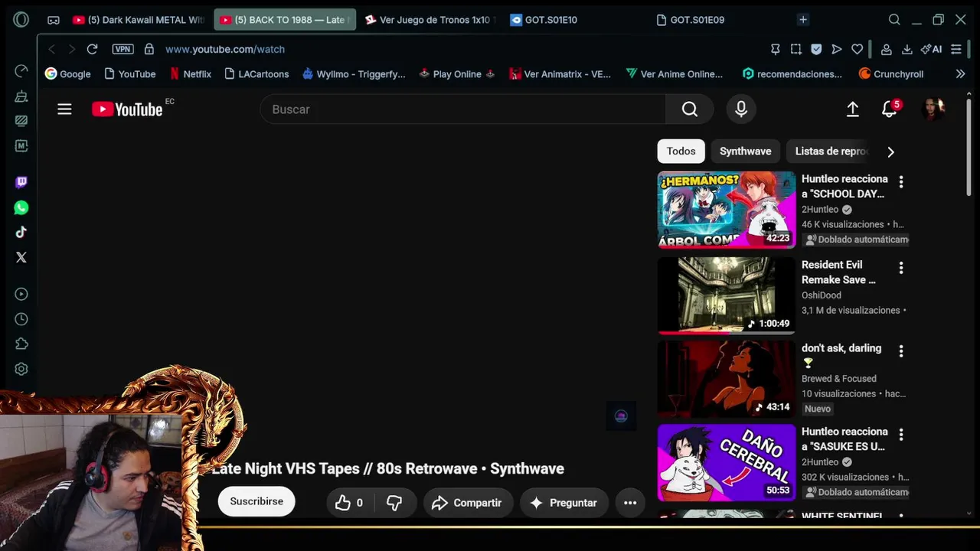Switch to Dark Kawaii METAL tab
The image size is (980, 551).
tap(138, 20)
